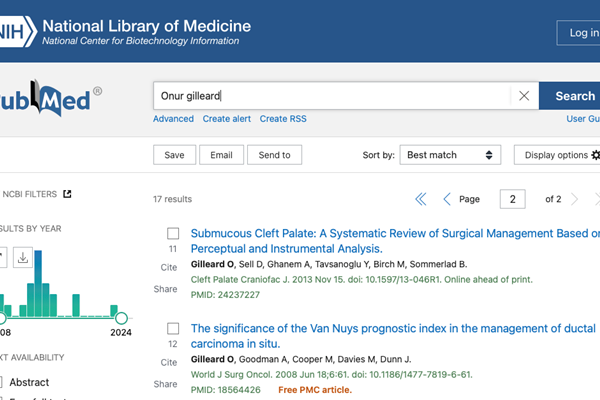Screen dimensions: 600x400
Task: Download results-by-year CSV icon
Action: (23, 258)
